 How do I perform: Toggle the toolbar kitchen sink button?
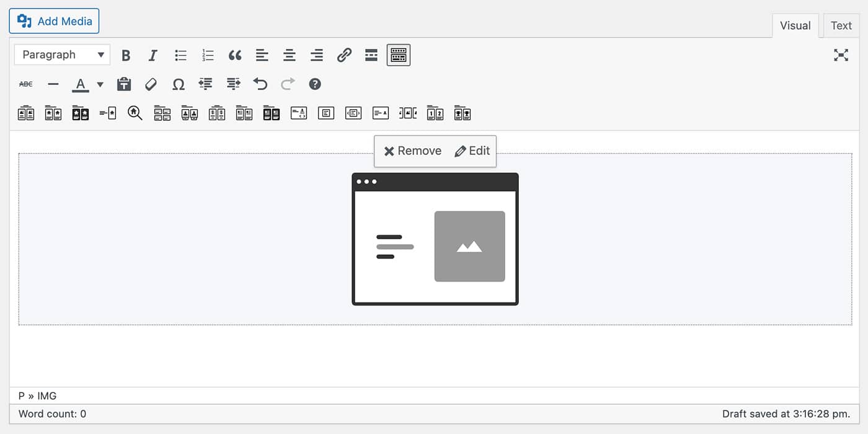[399, 55]
